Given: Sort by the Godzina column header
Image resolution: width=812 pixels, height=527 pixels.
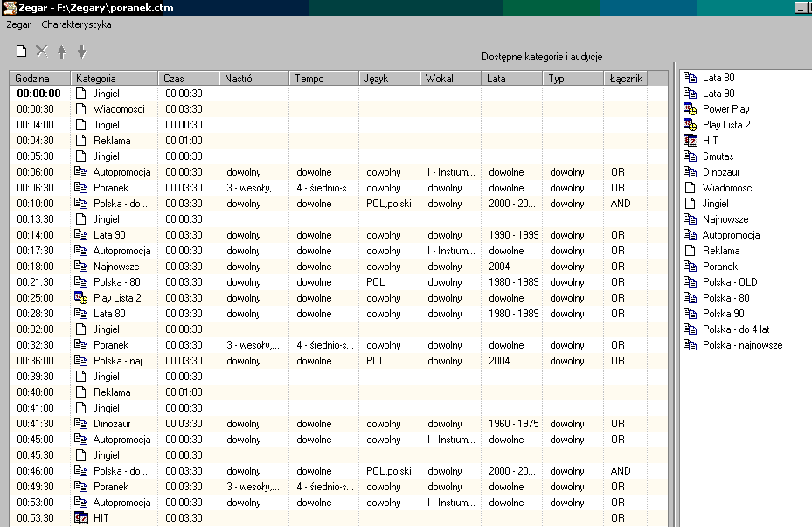Looking at the screenshot, I should tap(40, 78).
